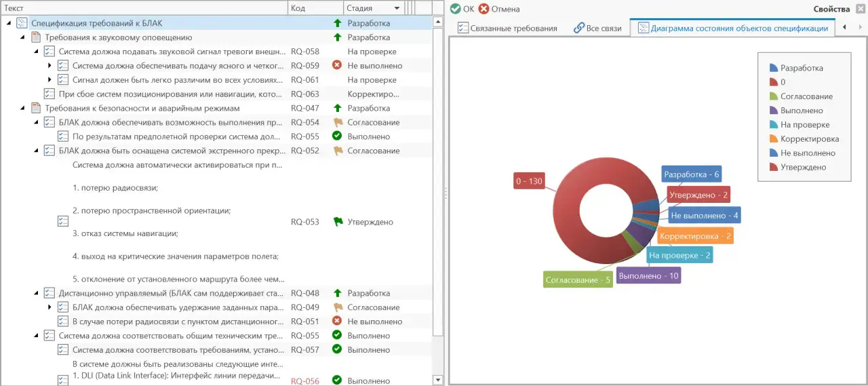Collapse the RQ-054 requirement node
Viewport: 868px width, 386px height.
pyautogui.click(x=36, y=122)
